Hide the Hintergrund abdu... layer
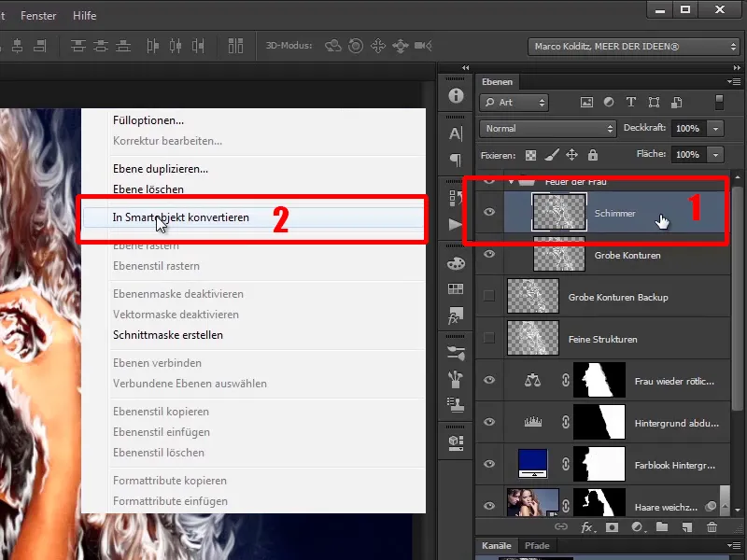 tap(489, 422)
